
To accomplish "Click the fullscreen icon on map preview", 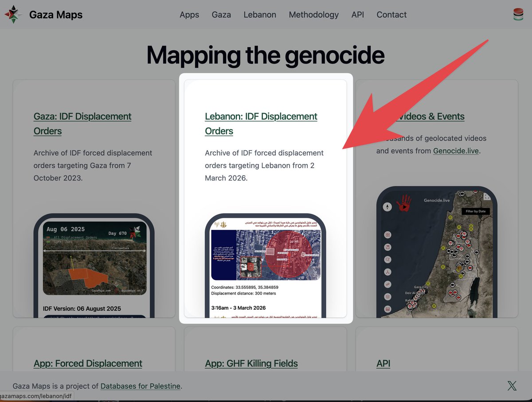I will coord(486,197).
